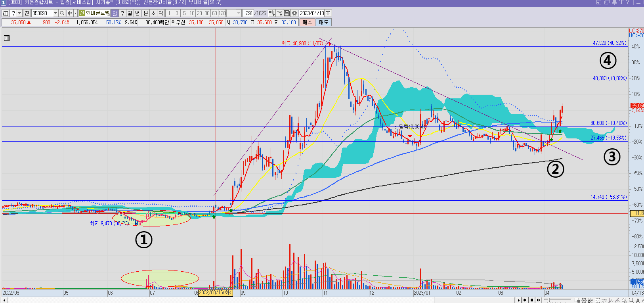The image size is (644, 303).
Task: Select interval preset 120
Action: pyautogui.click(x=222, y=13)
